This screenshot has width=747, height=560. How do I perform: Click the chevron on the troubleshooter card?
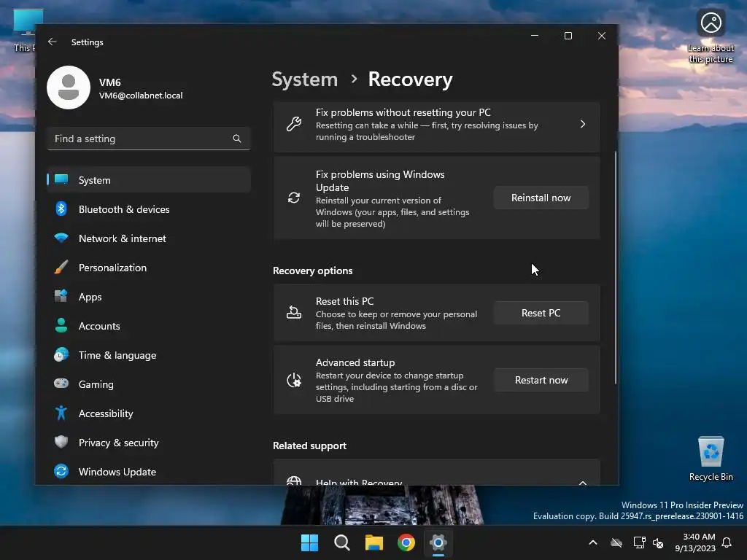[x=583, y=124]
